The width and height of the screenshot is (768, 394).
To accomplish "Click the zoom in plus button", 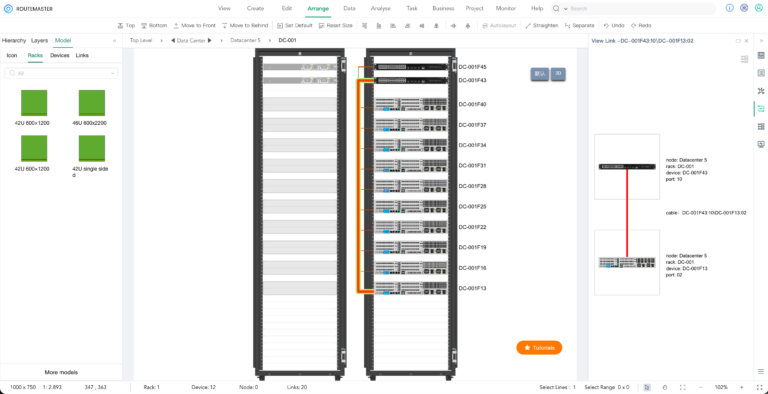I will [x=742, y=387].
